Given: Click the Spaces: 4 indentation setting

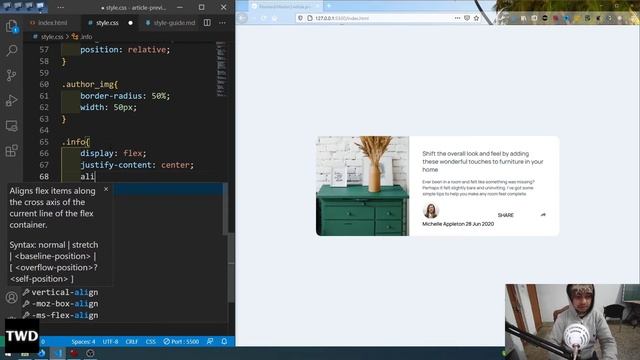Looking at the screenshot, I should 83,342.
